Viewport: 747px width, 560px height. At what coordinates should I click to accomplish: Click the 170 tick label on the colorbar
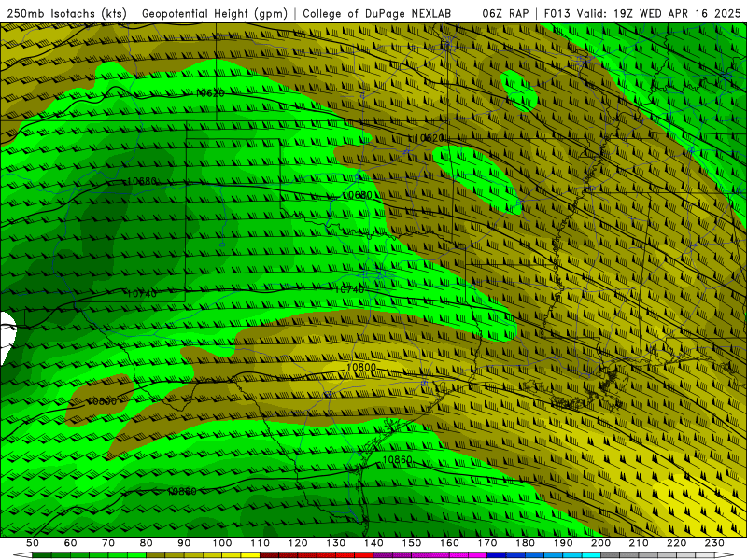point(486,543)
